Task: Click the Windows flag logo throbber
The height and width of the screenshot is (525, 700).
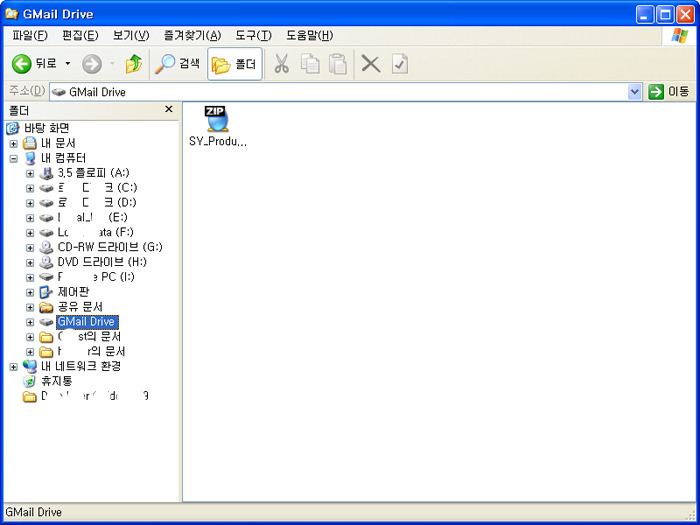Action: coord(679,36)
